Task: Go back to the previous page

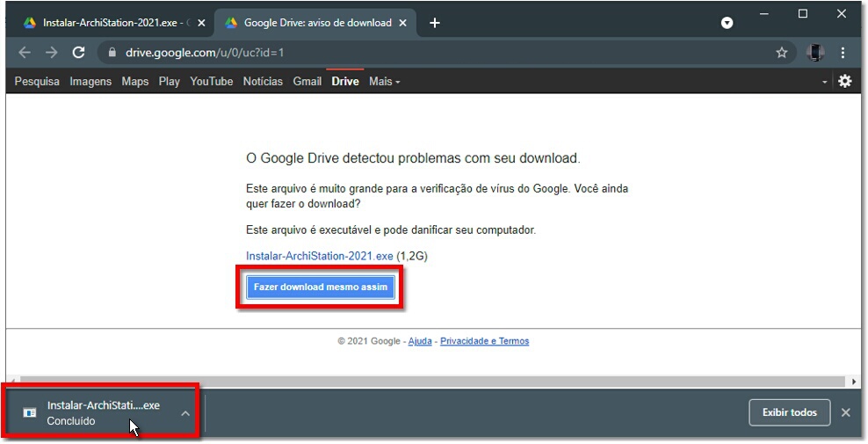Action: pos(25,53)
